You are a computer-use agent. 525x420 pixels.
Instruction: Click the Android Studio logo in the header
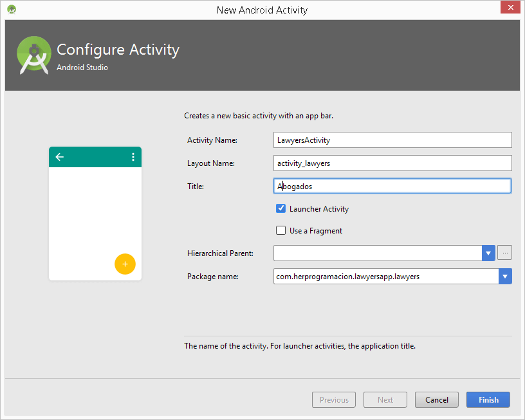(x=34, y=55)
